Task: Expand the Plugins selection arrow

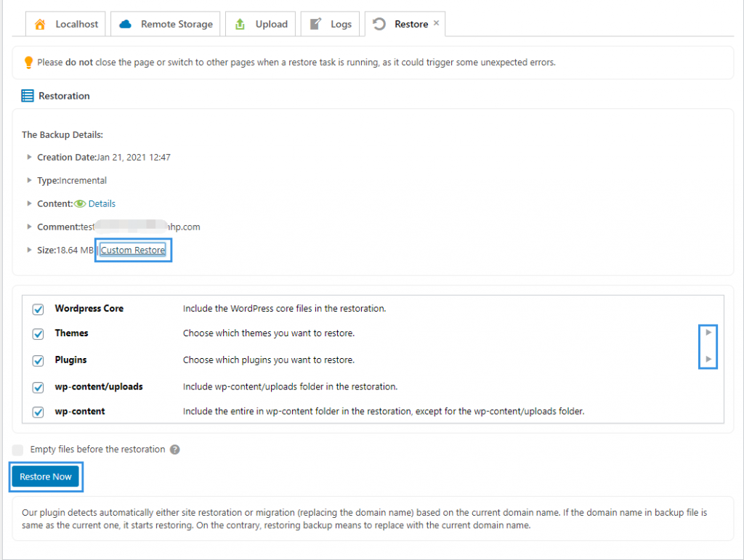Action: [708, 359]
